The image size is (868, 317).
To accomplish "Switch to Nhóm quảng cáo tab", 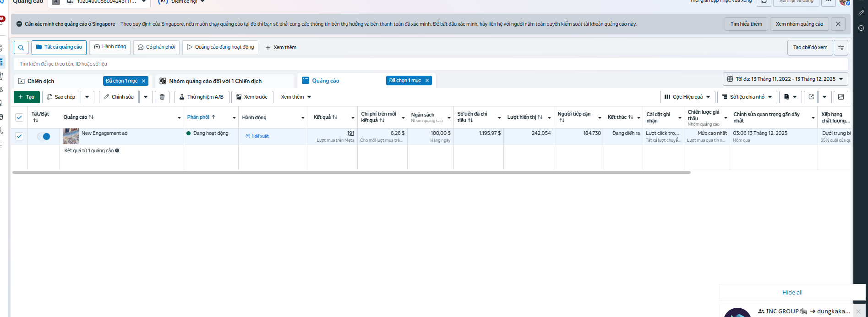I will [x=215, y=81].
